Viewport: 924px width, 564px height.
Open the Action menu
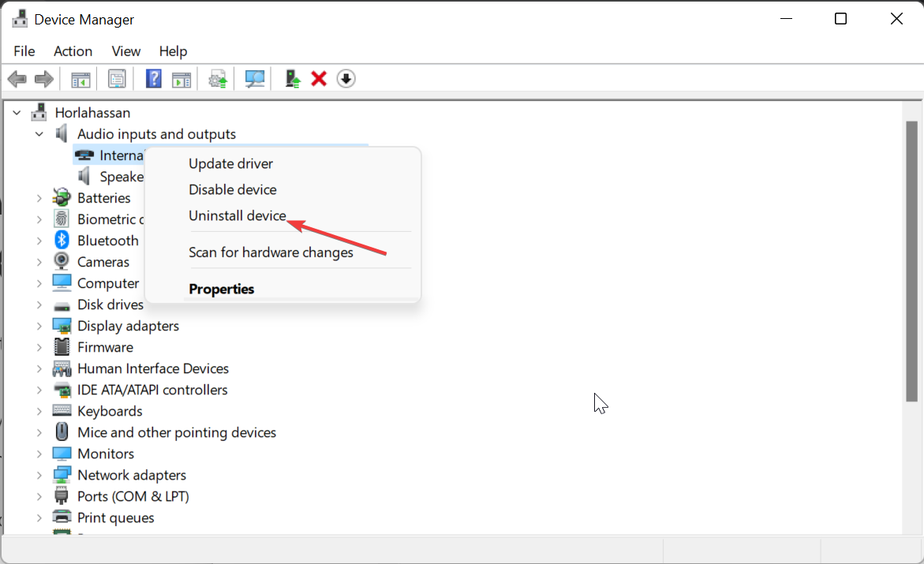(x=73, y=51)
